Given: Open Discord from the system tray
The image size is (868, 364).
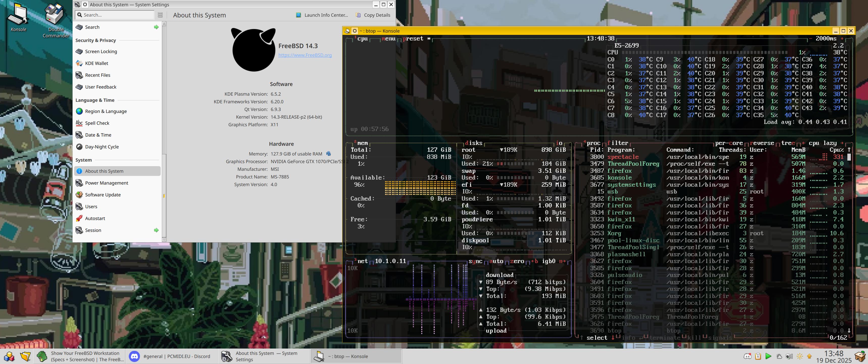Looking at the screenshot, I should [x=748, y=356].
